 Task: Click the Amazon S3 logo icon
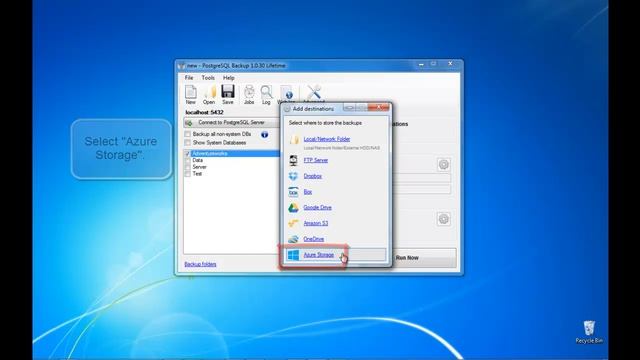click(293, 223)
